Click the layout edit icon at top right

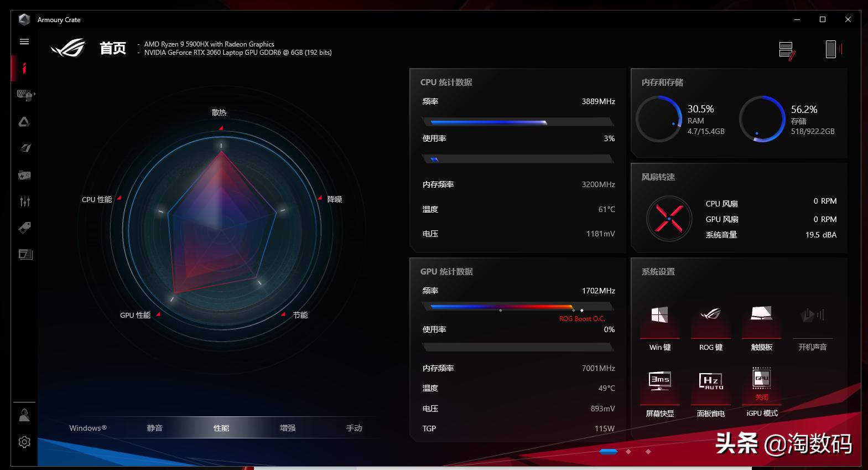787,50
